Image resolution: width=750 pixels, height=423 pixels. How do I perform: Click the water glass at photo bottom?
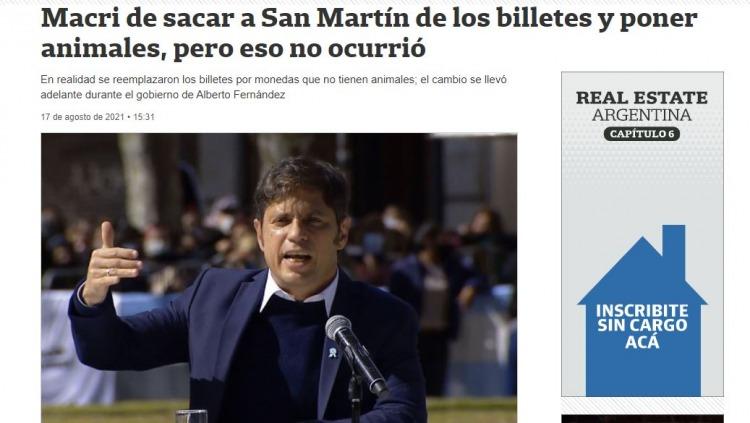[x=191, y=416]
